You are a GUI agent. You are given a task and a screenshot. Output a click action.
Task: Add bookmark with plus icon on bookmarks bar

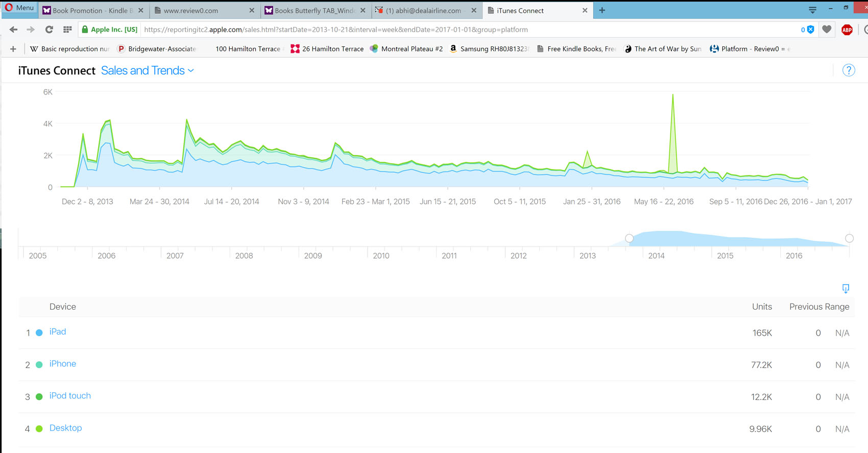[13, 49]
